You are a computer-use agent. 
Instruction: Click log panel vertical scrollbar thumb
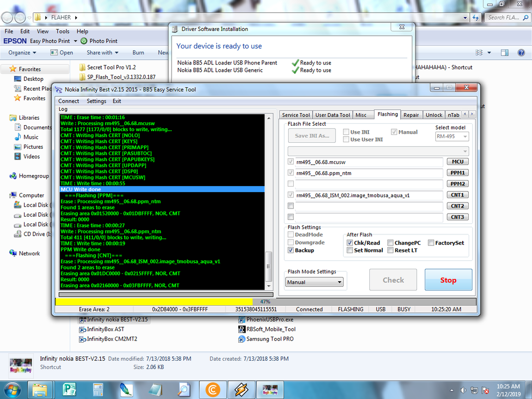click(268, 266)
